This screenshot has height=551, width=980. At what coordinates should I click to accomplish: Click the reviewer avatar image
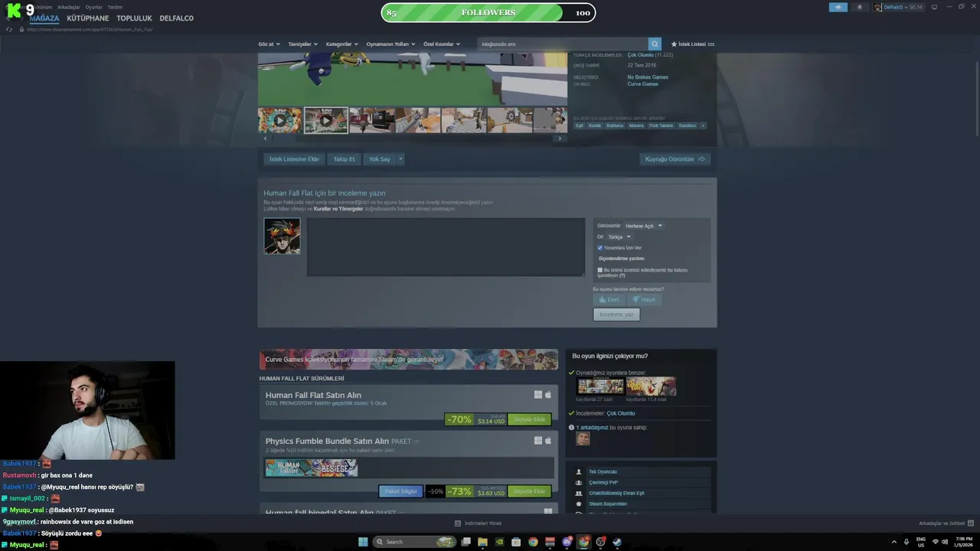click(x=282, y=236)
